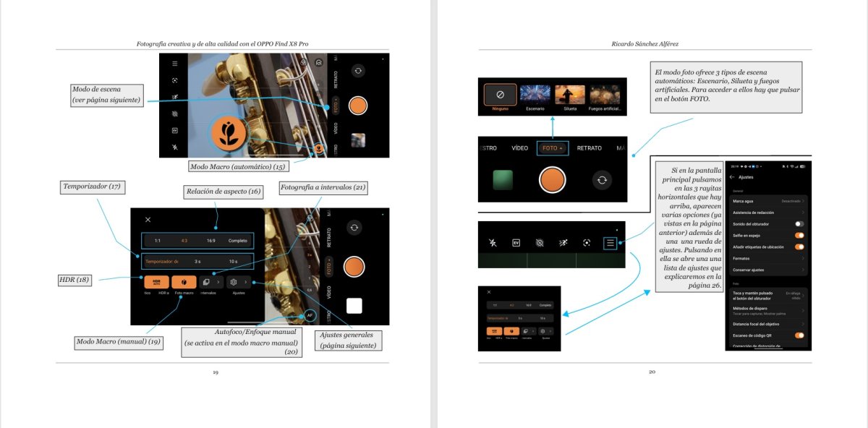
Task: Toggle the Sonido del obturador switch
Action: point(799,224)
